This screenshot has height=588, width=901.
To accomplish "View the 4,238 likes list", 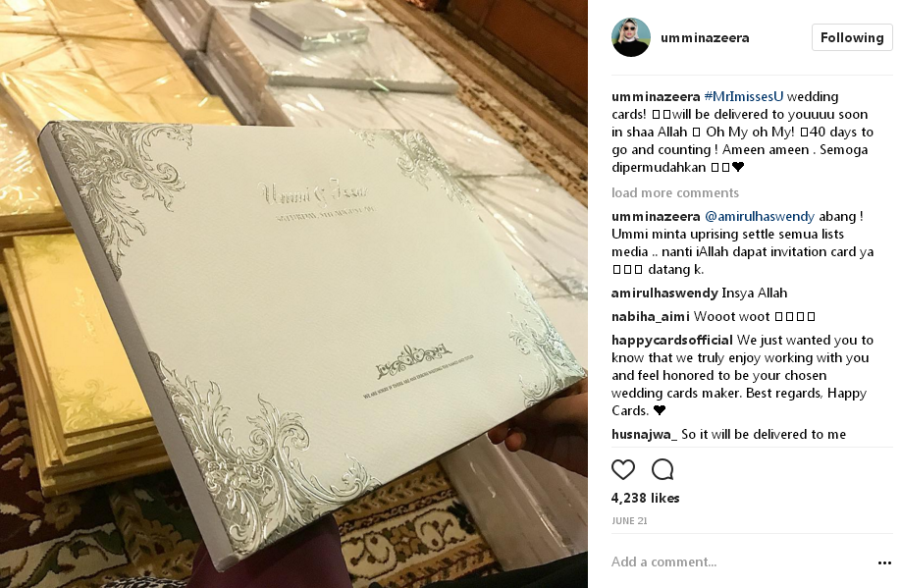I will pos(645,498).
